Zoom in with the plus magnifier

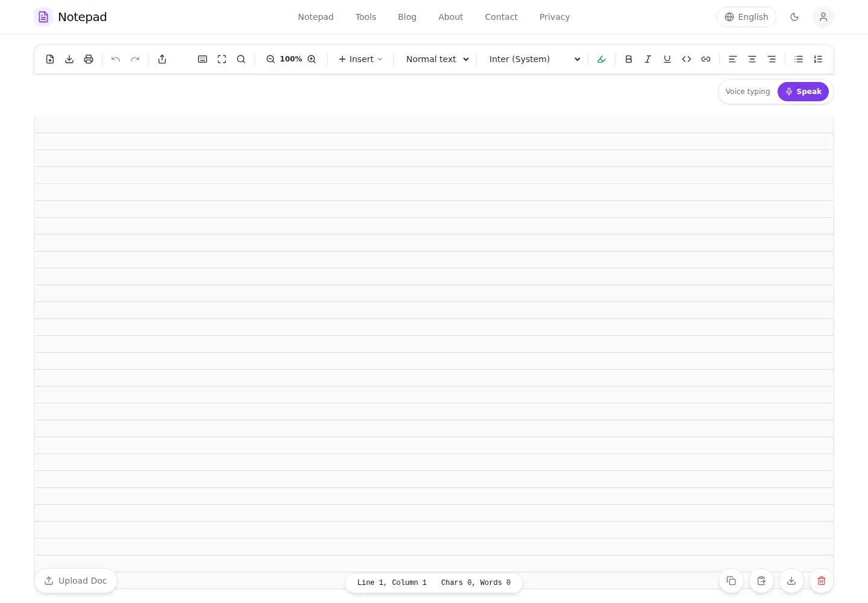click(x=312, y=59)
